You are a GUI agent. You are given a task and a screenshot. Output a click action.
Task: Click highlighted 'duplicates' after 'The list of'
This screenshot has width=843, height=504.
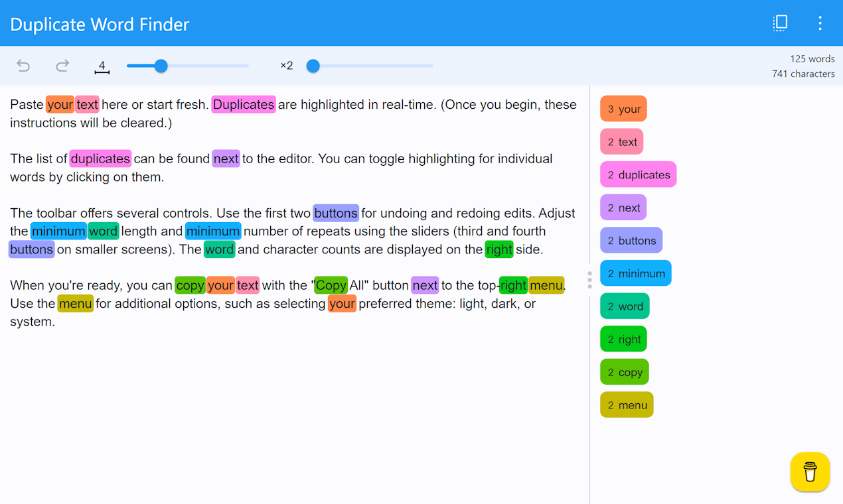(100, 159)
